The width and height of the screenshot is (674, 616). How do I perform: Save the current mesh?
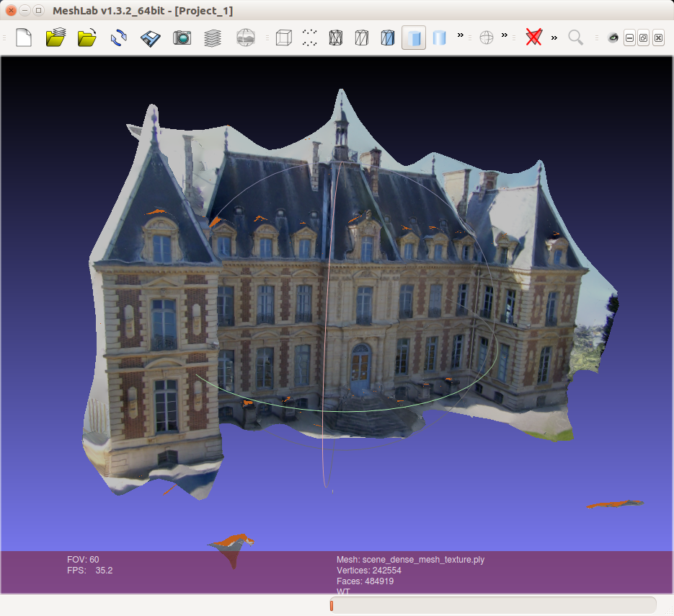coord(149,38)
